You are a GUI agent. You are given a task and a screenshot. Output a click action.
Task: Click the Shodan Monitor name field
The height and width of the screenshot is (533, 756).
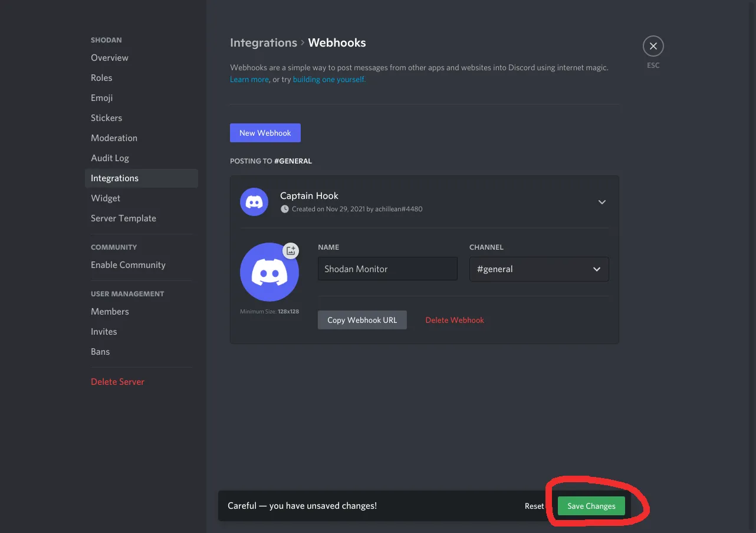pyautogui.click(x=387, y=269)
